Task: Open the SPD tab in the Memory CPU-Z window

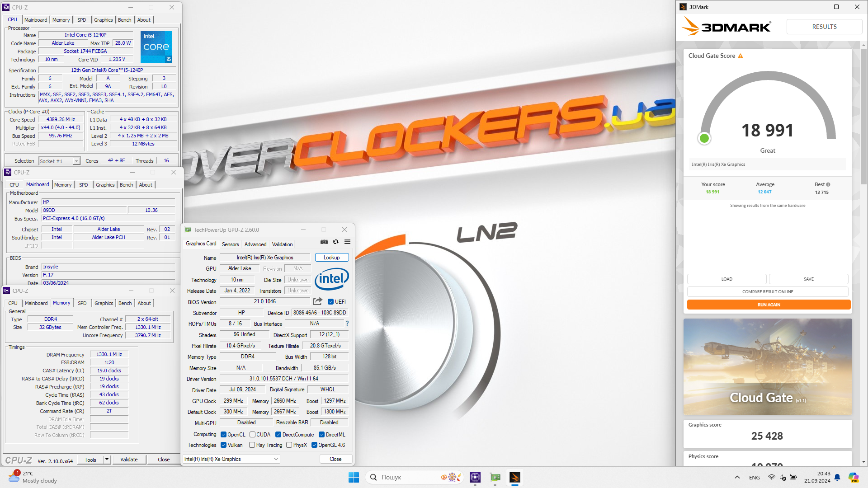Action: tap(82, 303)
